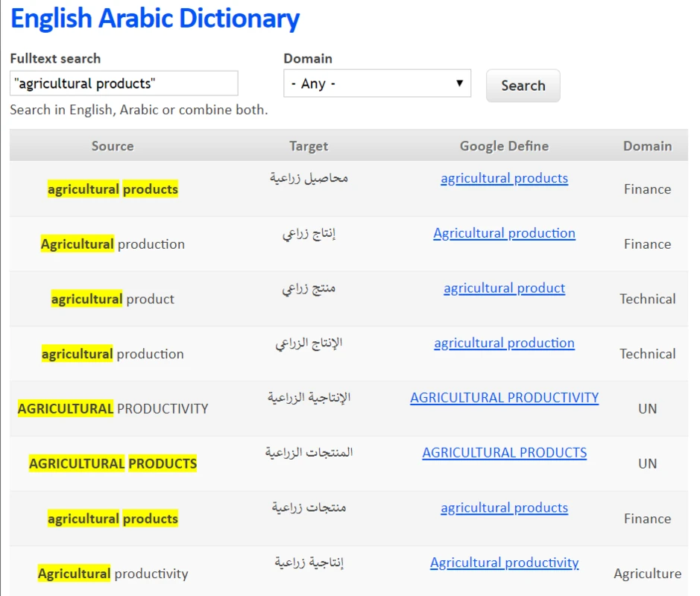700x596 pixels.
Task: Click the source cell AGRICULTURAL PRODUCTIVITY
Action: (x=113, y=409)
